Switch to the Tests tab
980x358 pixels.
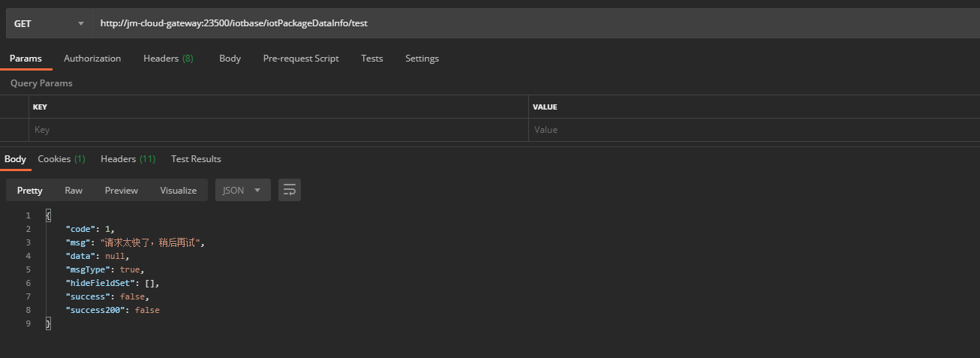[371, 59]
